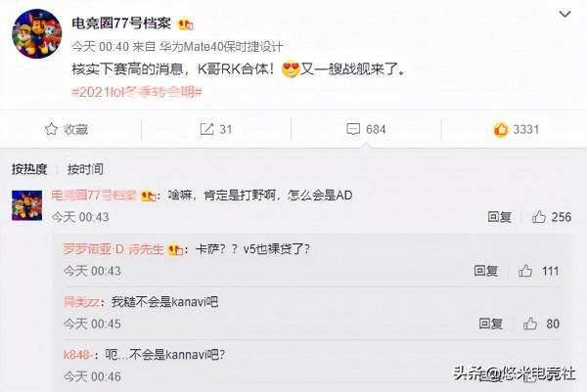This screenshot has height=392, width=587.
Task: Open the post options chevron menu
Action: click(564, 15)
